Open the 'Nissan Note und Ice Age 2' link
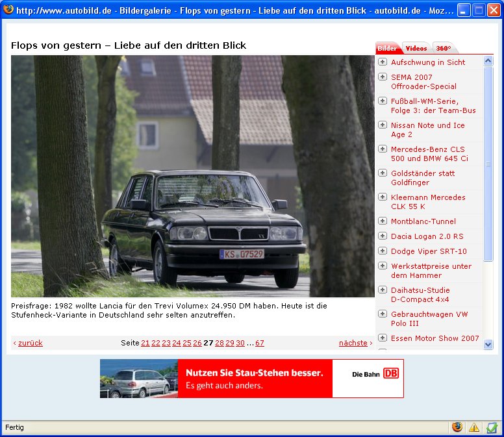 tap(428, 130)
